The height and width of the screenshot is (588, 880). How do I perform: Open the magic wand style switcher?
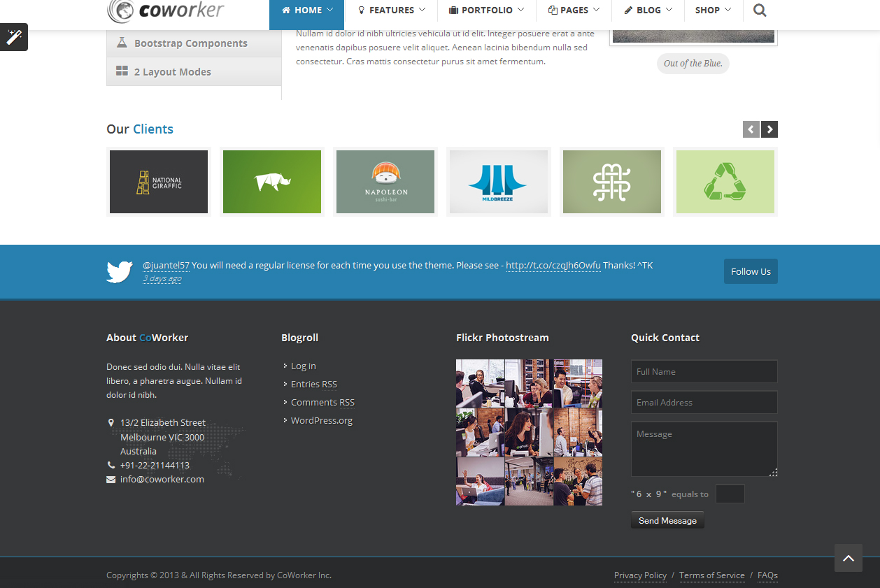click(x=14, y=37)
